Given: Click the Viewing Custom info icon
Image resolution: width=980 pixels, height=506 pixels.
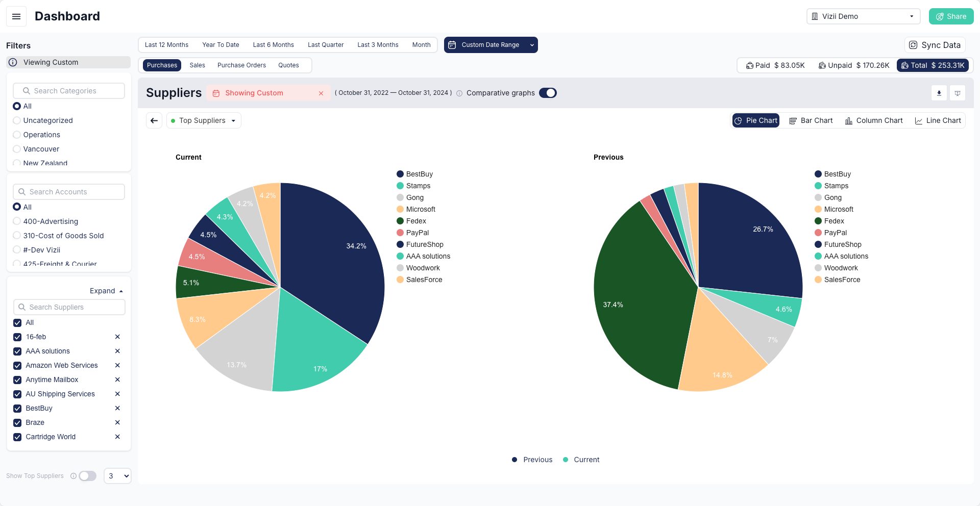Looking at the screenshot, I should pos(13,62).
